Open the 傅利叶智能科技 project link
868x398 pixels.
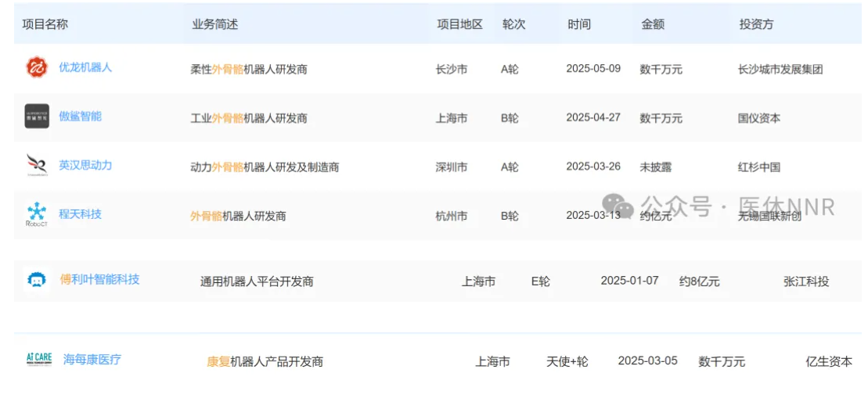[99, 279]
